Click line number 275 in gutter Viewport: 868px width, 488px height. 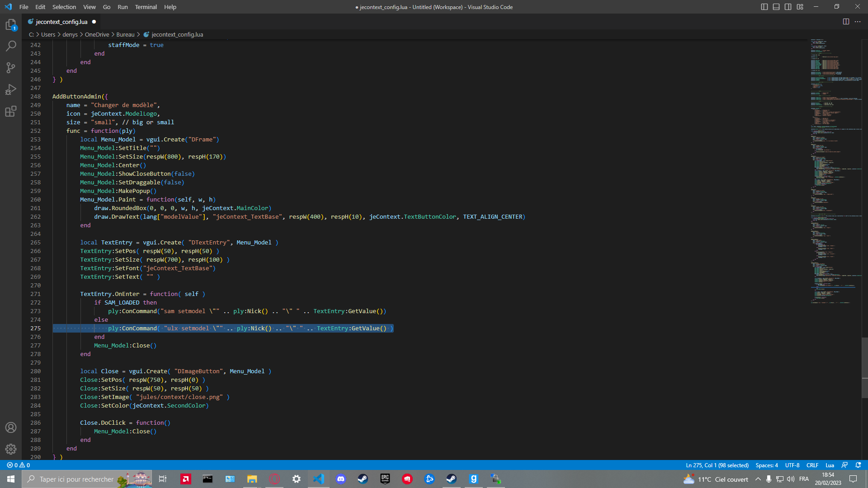coord(35,328)
